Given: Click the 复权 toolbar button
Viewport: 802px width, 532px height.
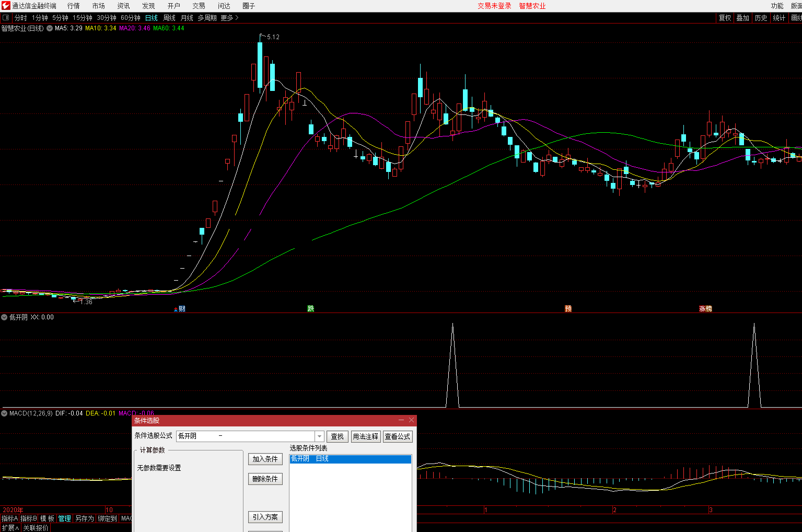Looking at the screenshot, I should pos(725,18).
